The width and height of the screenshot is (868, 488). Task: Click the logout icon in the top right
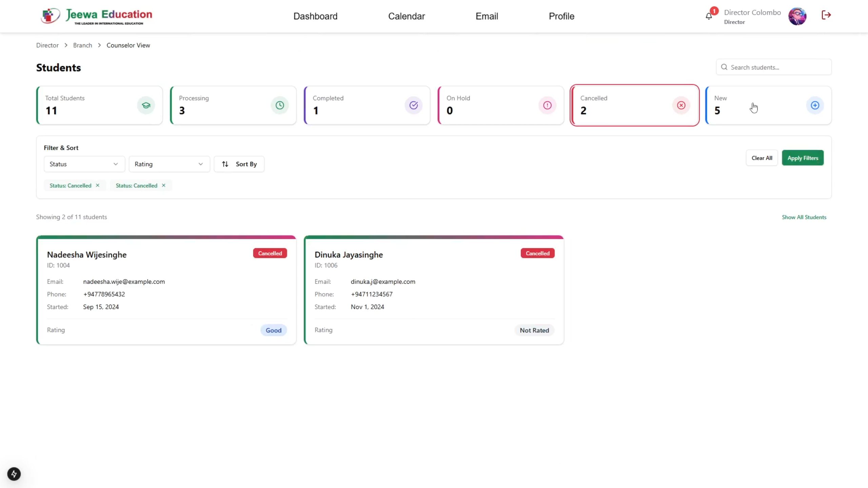pyautogui.click(x=826, y=15)
